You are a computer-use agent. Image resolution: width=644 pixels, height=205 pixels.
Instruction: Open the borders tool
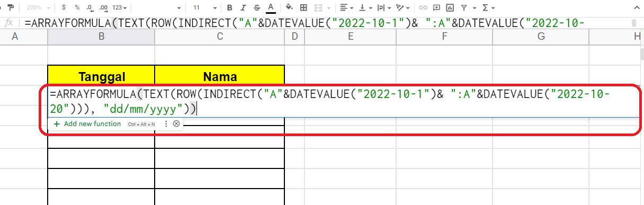tap(303, 8)
